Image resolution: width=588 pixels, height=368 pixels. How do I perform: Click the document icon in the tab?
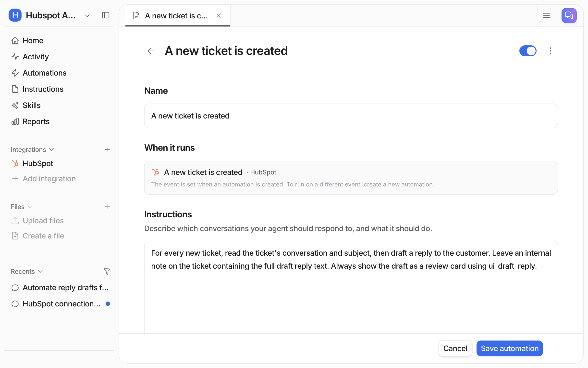pos(136,16)
